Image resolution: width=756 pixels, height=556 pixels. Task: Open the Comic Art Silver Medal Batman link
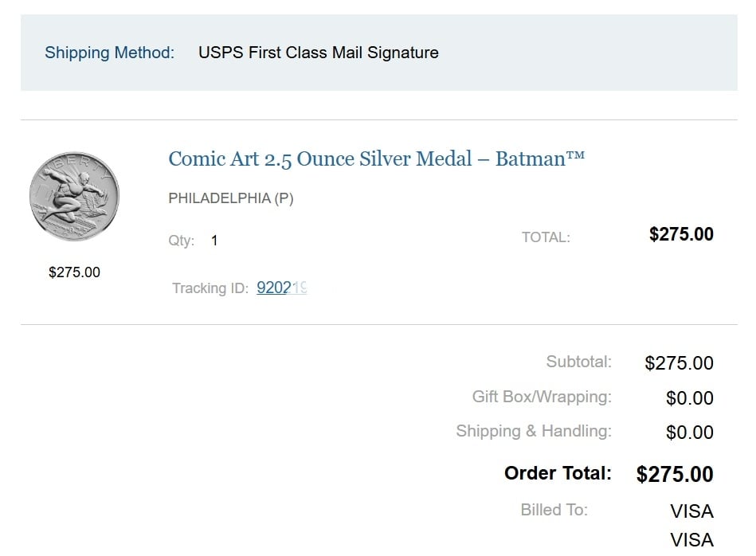(x=376, y=159)
